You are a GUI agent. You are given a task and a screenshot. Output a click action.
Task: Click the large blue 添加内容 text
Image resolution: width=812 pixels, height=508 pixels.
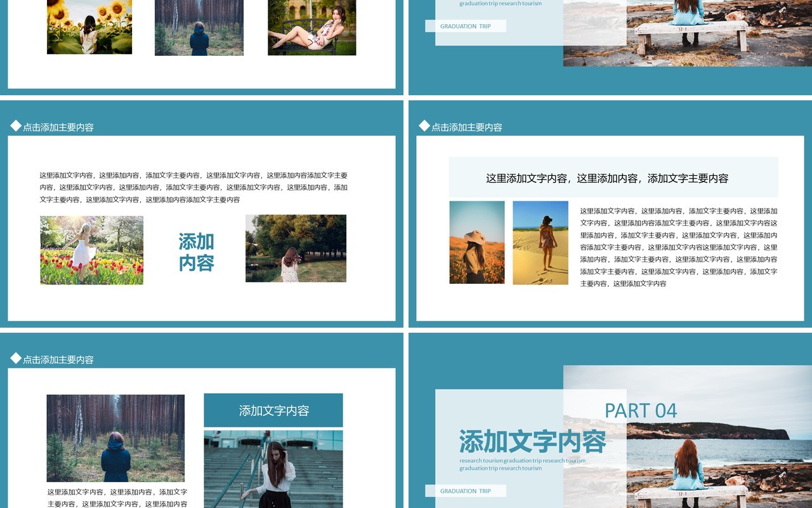(x=196, y=252)
